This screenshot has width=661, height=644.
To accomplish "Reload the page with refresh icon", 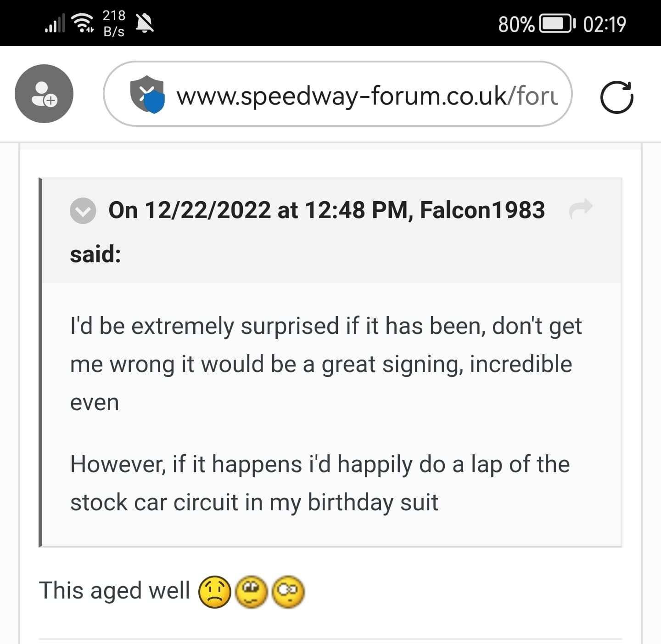I will pos(616,97).
